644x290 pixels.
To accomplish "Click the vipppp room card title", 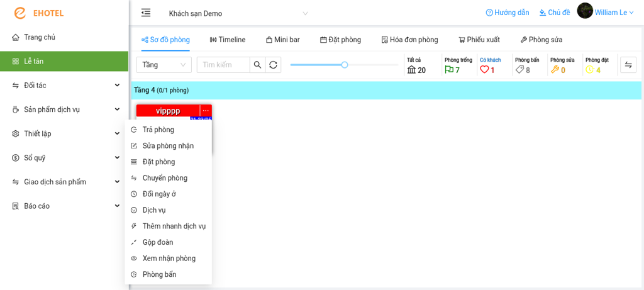I will 168,111.
